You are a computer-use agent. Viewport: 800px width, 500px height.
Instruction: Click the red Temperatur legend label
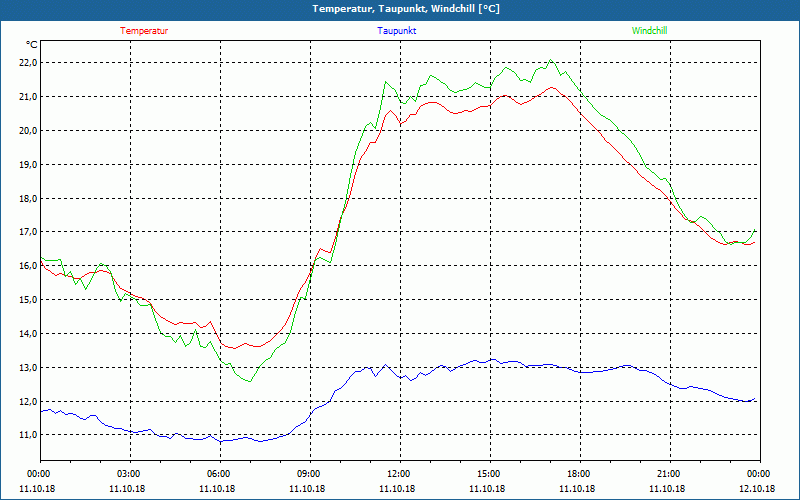144,31
